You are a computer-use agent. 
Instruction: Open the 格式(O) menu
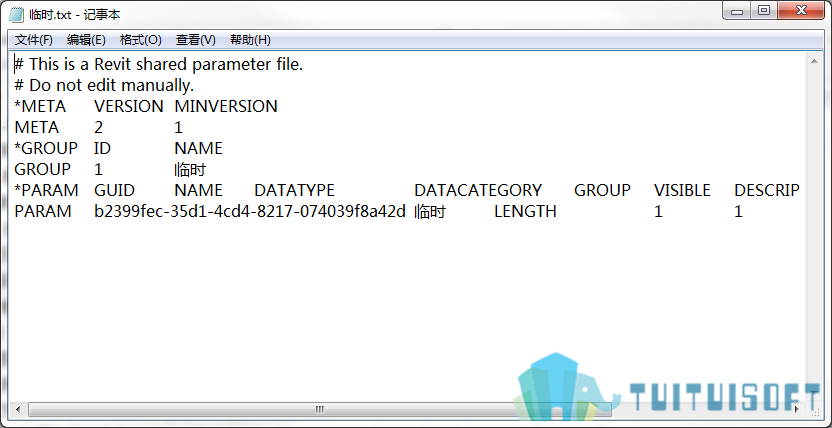click(x=141, y=40)
